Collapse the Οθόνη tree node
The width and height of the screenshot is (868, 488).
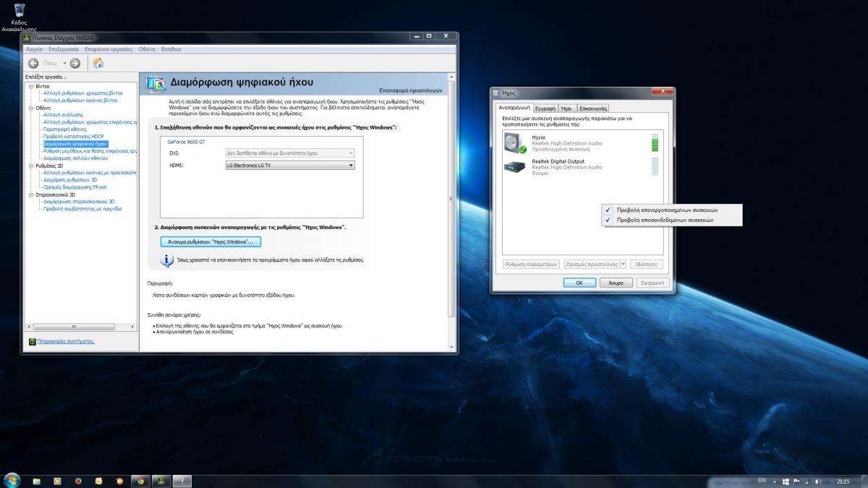[x=30, y=108]
